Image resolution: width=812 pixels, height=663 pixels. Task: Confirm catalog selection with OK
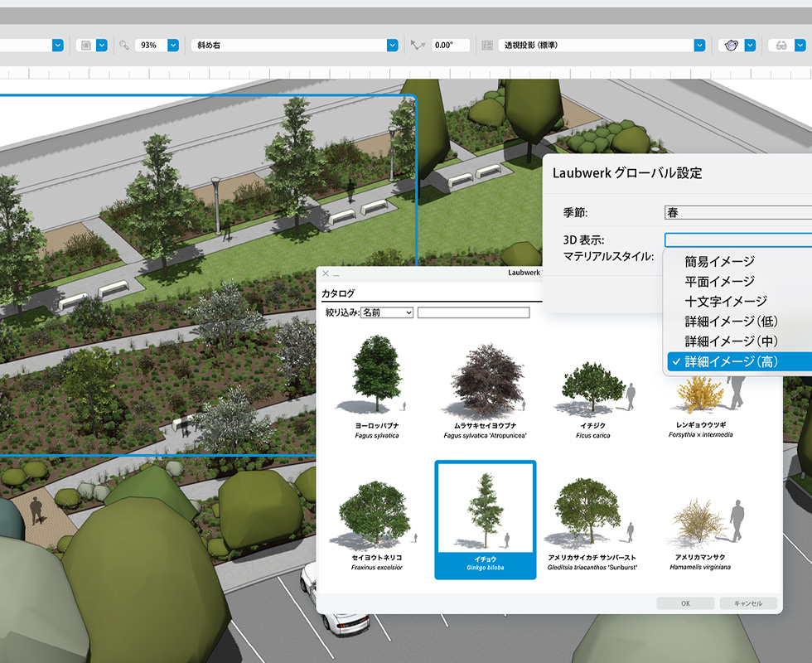pyautogui.click(x=686, y=603)
